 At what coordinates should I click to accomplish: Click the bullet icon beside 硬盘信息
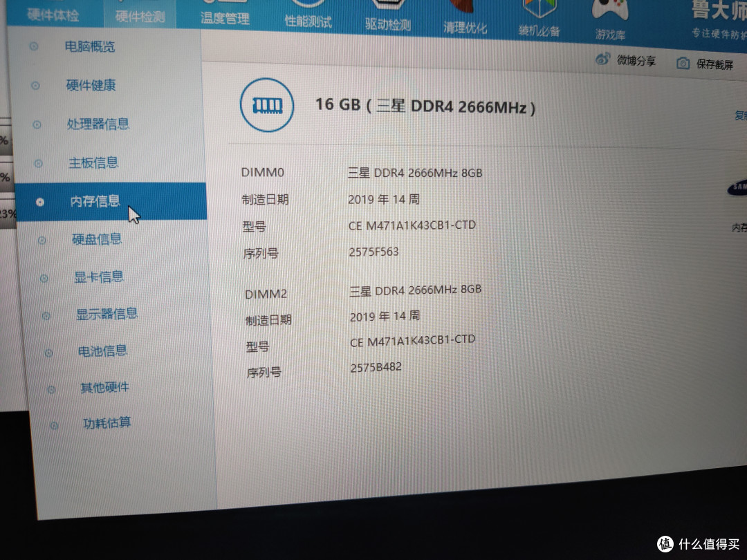click(x=42, y=241)
